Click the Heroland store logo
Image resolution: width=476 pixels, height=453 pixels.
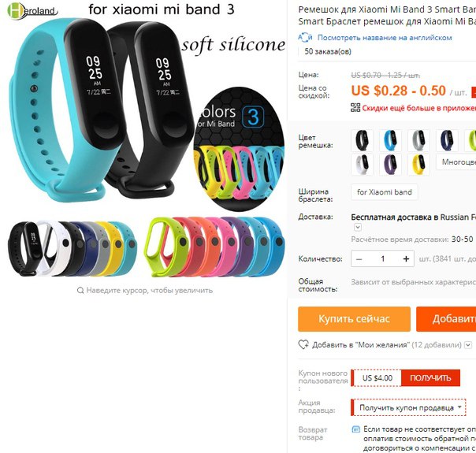(x=32, y=10)
